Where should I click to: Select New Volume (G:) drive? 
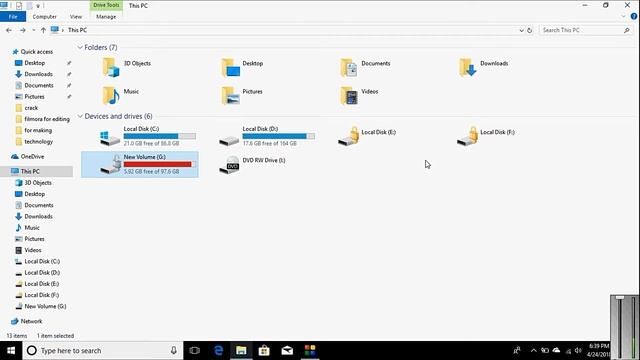[140, 164]
